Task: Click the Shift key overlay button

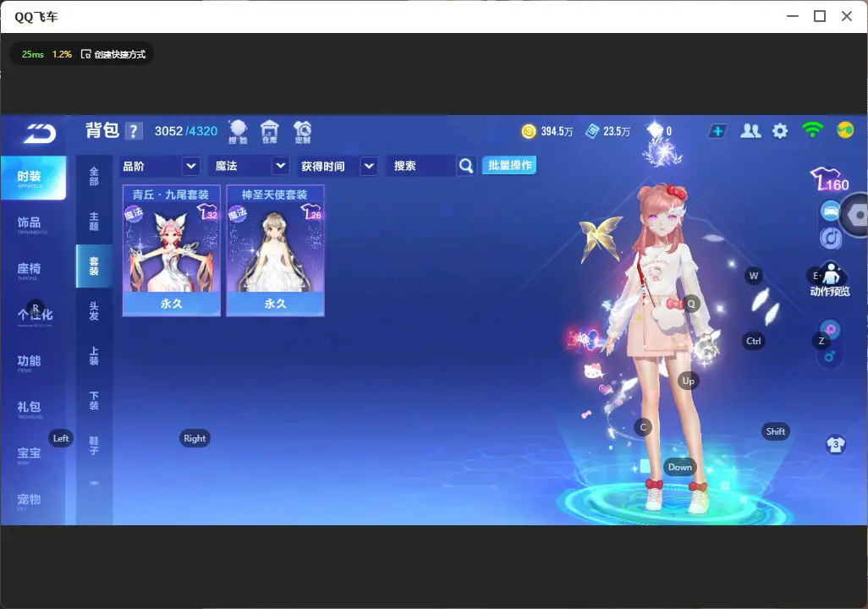Action: (x=776, y=431)
